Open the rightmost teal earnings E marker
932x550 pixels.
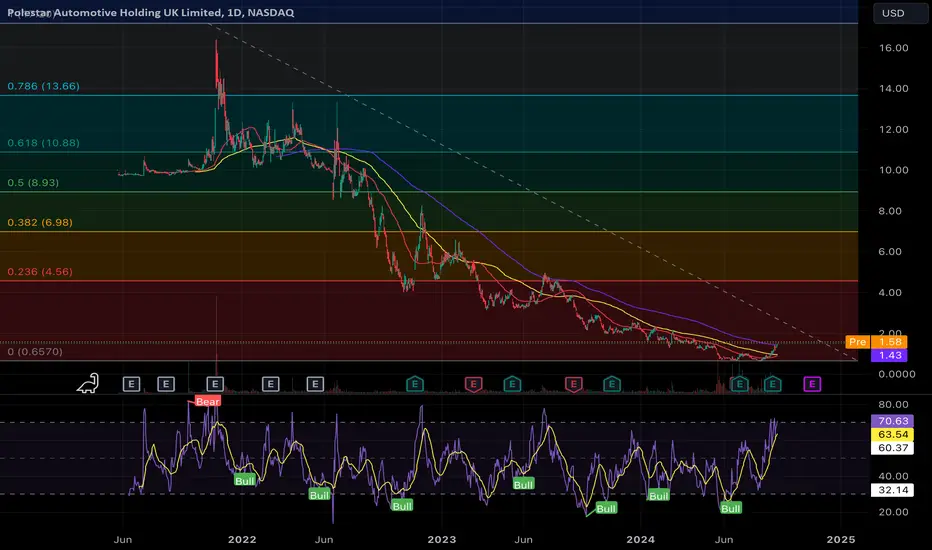(x=772, y=384)
